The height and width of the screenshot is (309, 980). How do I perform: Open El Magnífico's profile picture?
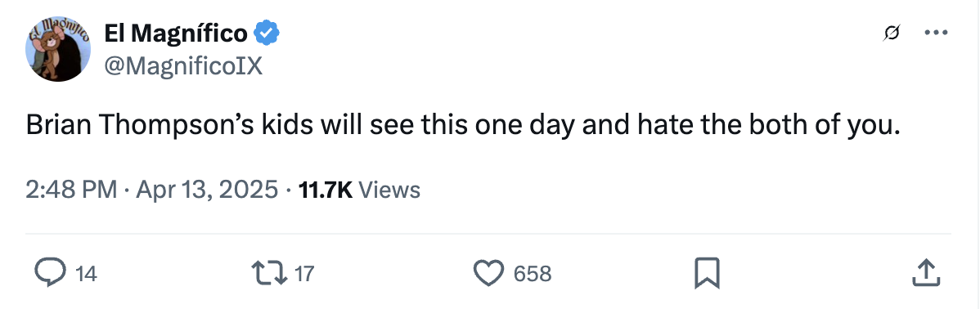pyautogui.click(x=58, y=49)
